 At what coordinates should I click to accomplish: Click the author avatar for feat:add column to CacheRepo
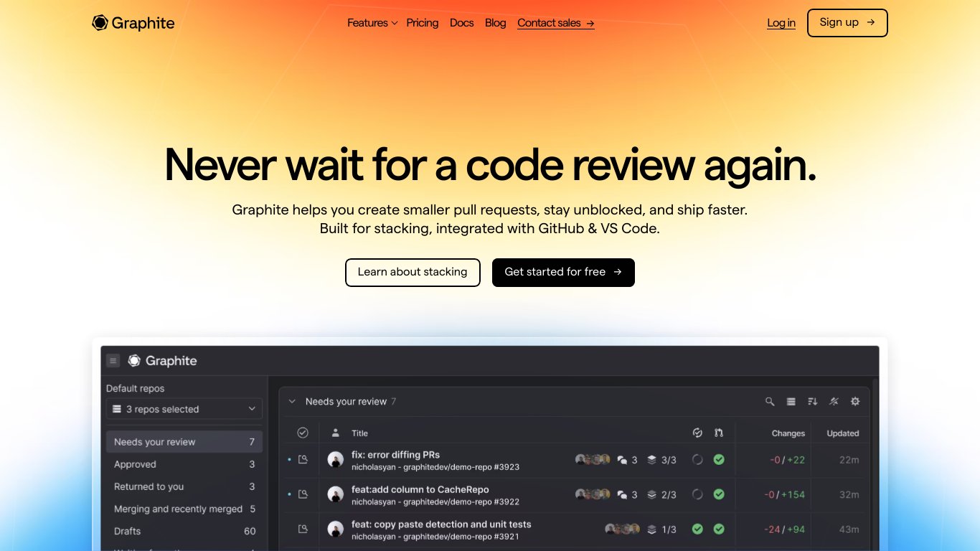335,494
